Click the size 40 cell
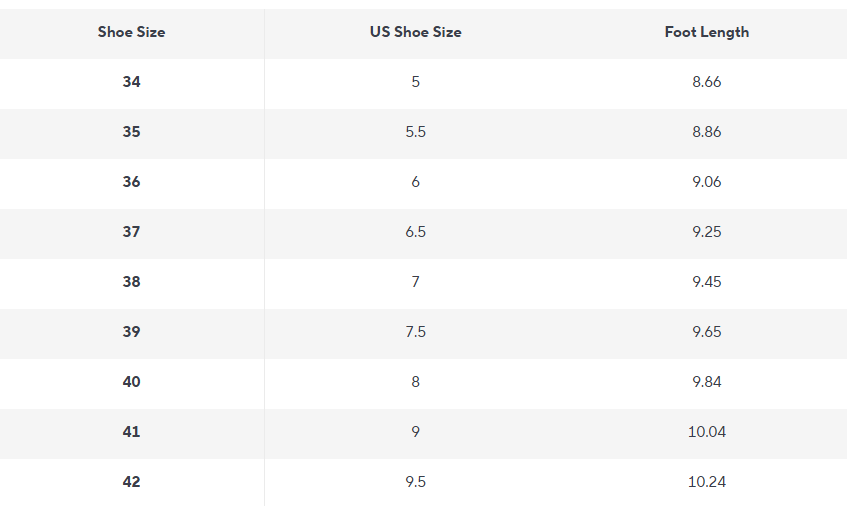856x506 pixels. click(131, 382)
